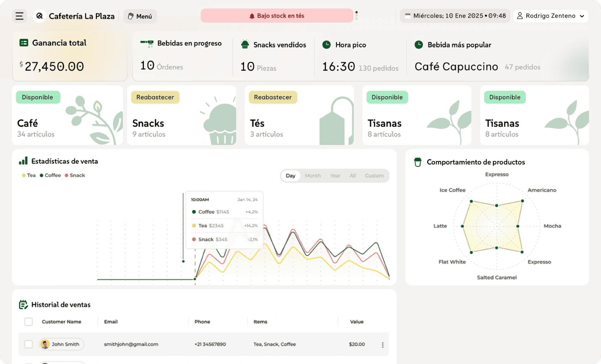601x364 pixels.
Task: Click the cup icon beside Comportamiento de productos
Action: point(418,162)
